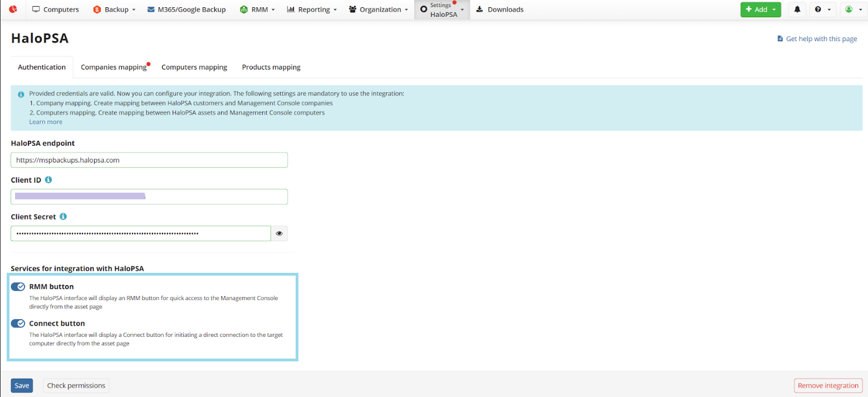Viewport: 868px width, 397px height.
Task: Click the Save button
Action: click(x=22, y=385)
